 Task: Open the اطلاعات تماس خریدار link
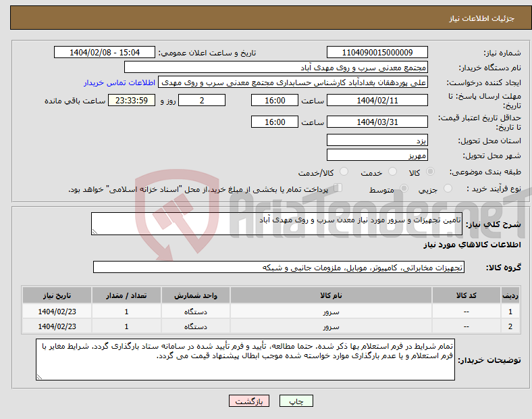[119, 82]
